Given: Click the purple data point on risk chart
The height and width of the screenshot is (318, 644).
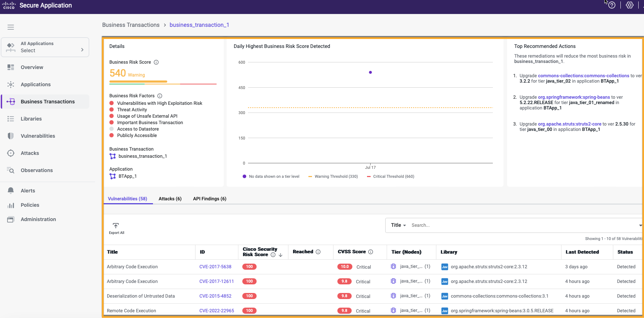Looking at the screenshot, I should (370, 72).
